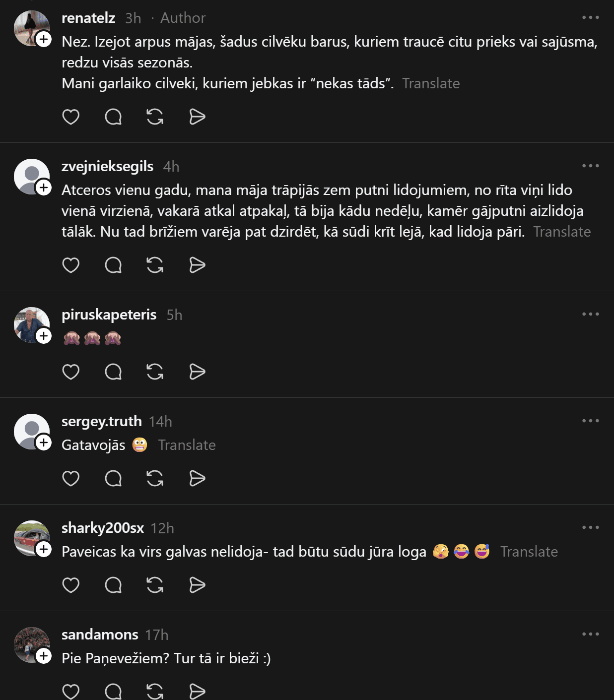Open sharky200sx's profile via username
The height and width of the screenshot is (700, 614).
(103, 528)
